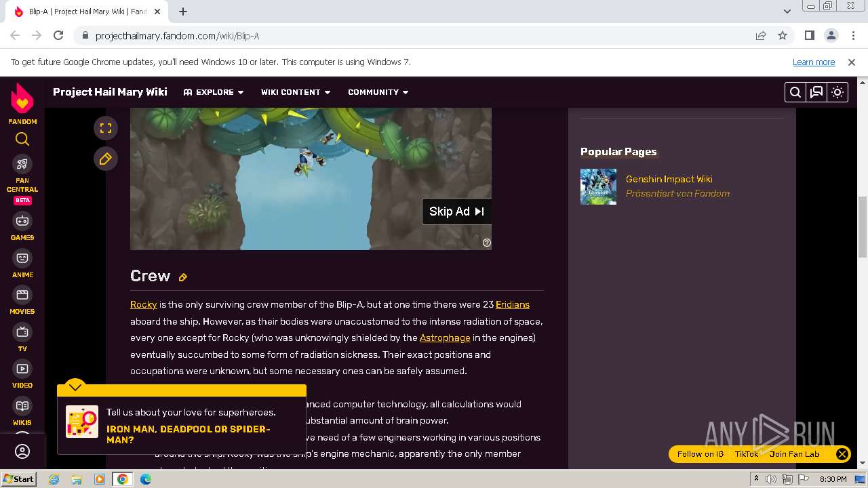868x488 pixels.
Task: Click the address bar URL
Action: [177, 36]
